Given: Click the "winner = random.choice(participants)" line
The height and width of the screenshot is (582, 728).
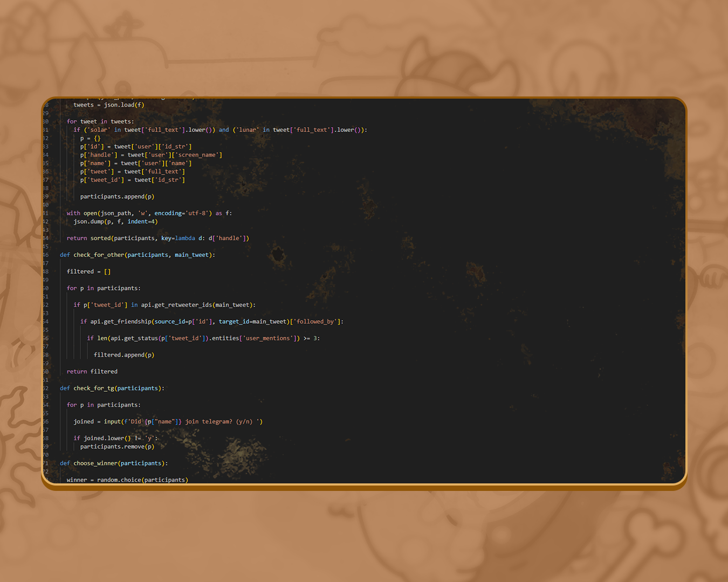Looking at the screenshot, I should click(128, 480).
